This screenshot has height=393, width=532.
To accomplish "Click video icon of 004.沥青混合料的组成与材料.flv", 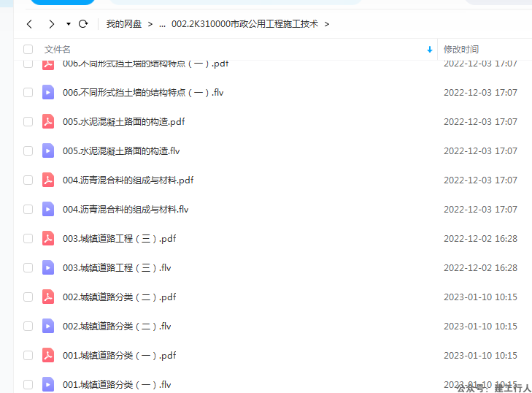I will (x=48, y=209).
